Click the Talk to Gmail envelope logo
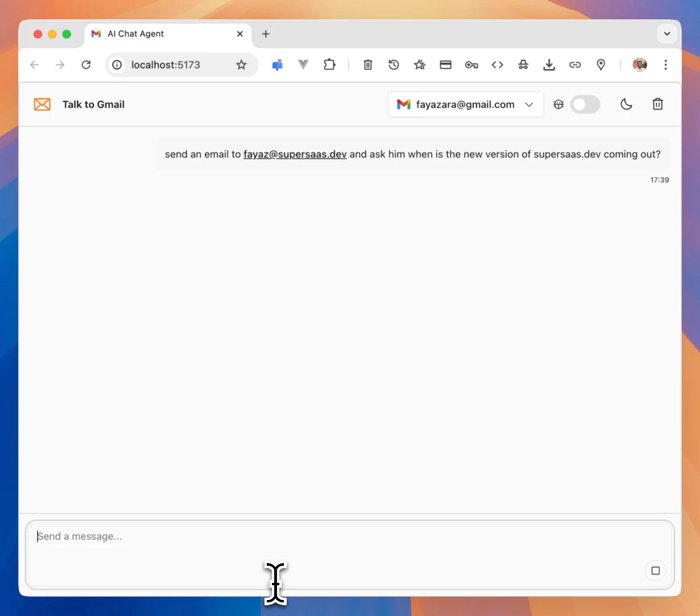The width and height of the screenshot is (700, 616). (x=42, y=104)
